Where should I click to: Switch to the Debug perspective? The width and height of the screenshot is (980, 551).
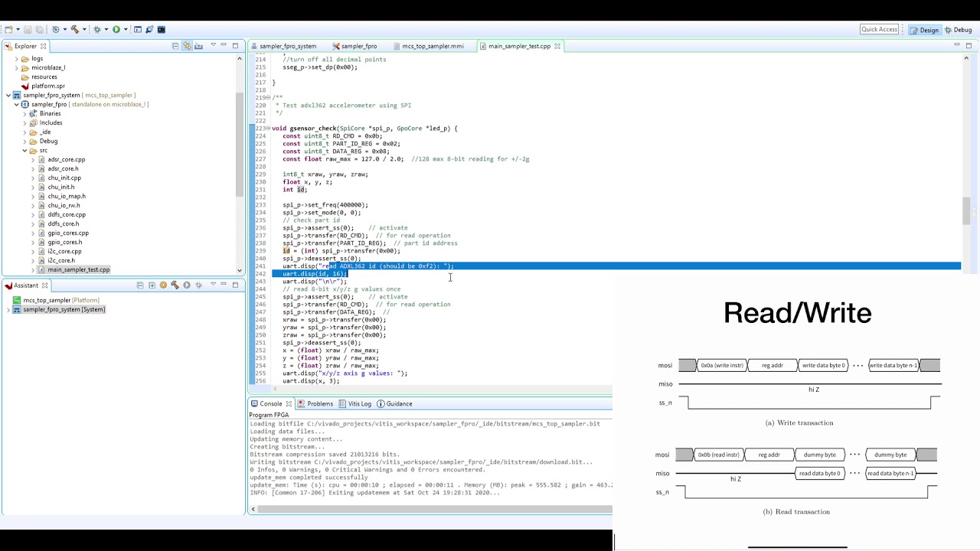coord(959,30)
